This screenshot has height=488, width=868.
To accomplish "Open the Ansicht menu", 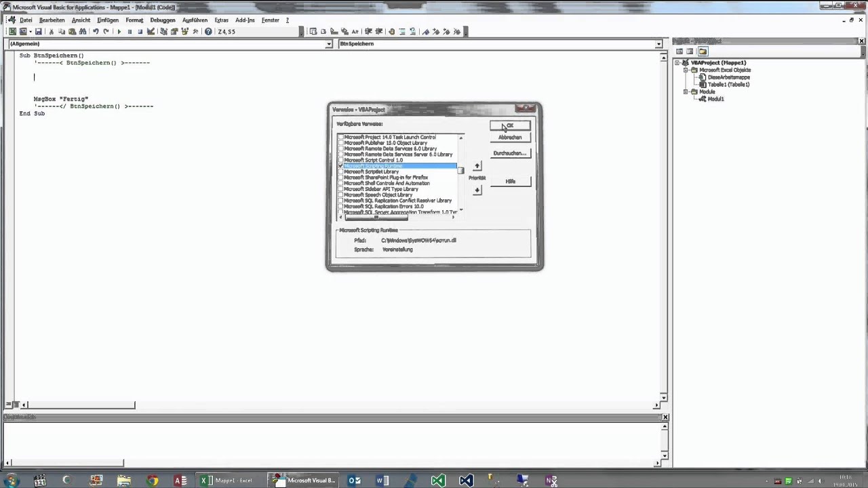I will pos(81,20).
